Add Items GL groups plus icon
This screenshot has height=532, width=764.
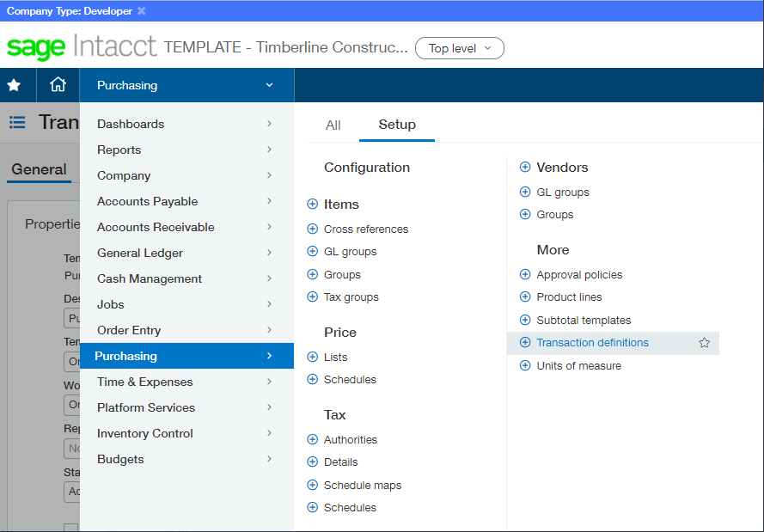[x=312, y=251]
